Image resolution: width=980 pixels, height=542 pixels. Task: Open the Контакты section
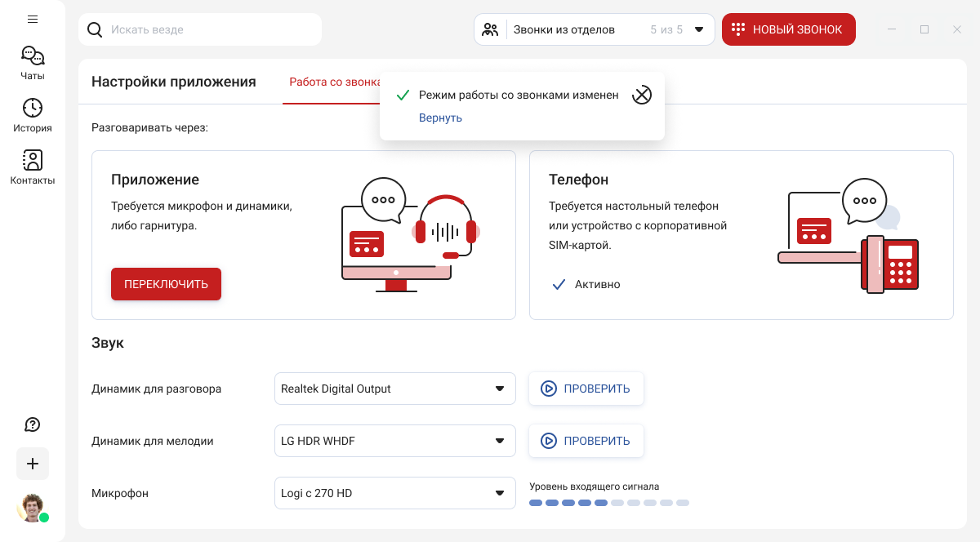tap(33, 167)
